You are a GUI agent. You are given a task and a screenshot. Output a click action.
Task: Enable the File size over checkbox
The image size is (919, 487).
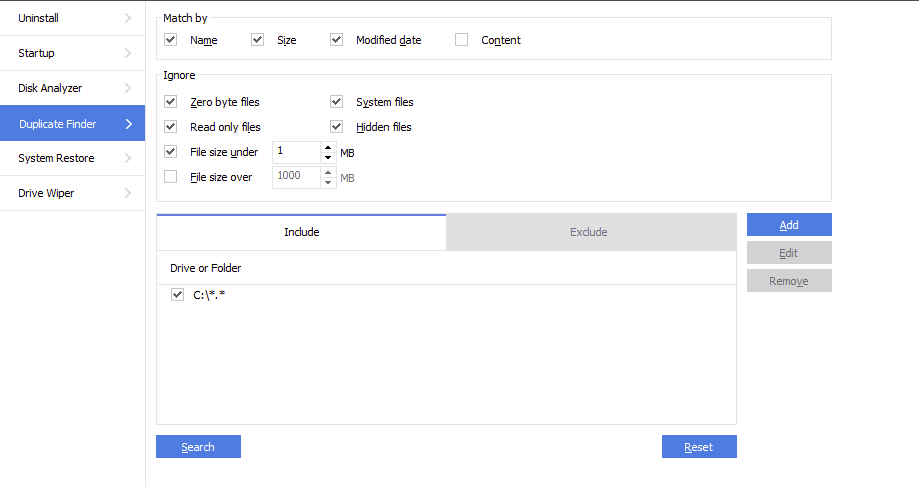pos(171,177)
